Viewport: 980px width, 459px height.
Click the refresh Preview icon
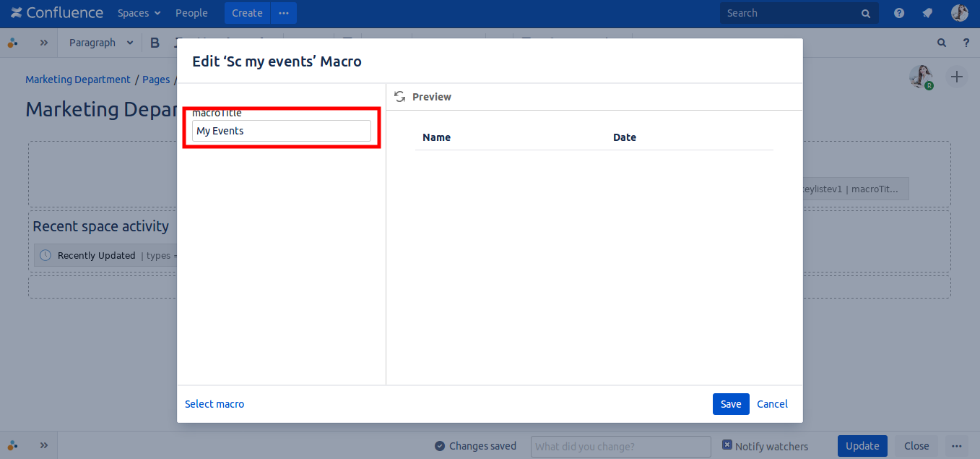tap(399, 97)
